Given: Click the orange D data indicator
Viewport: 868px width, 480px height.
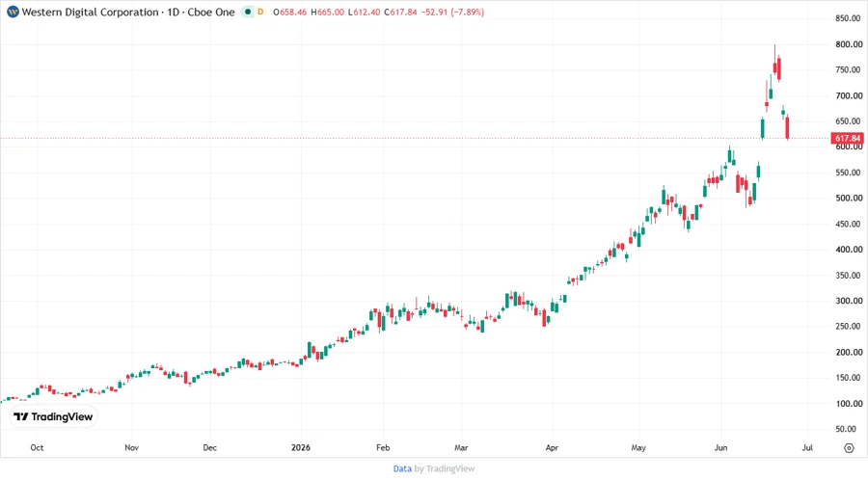Looking at the screenshot, I should pyautogui.click(x=260, y=12).
